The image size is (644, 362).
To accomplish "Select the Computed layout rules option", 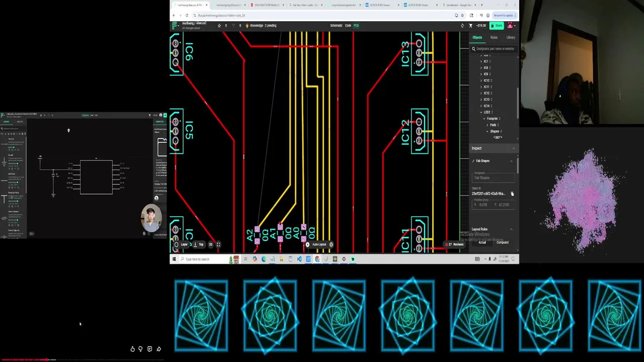I will click(502, 242).
